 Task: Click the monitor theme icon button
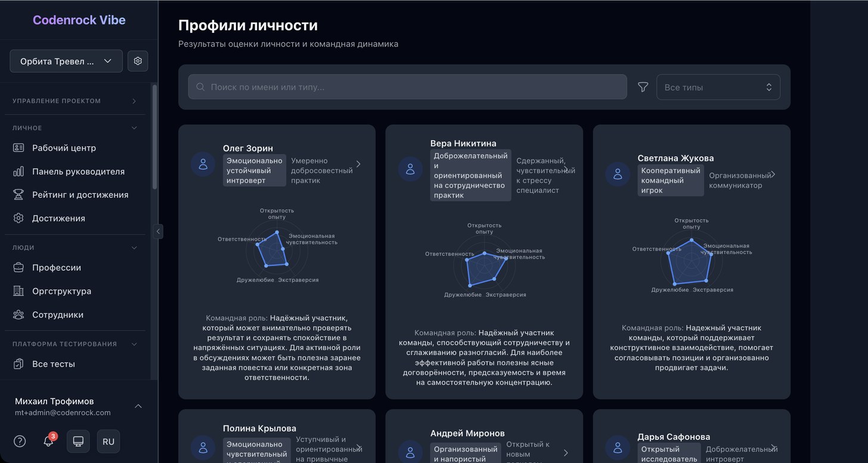pos(78,442)
